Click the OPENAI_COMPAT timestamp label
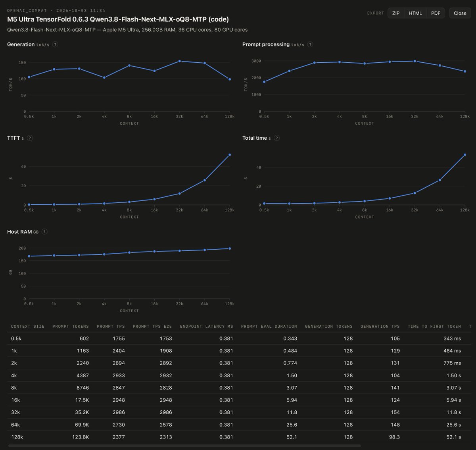The width and height of the screenshot is (476, 450). pos(56,10)
